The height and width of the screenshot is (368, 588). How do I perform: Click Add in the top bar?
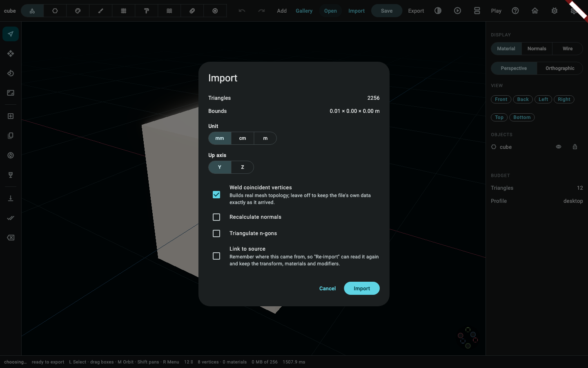pyautogui.click(x=282, y=11)
